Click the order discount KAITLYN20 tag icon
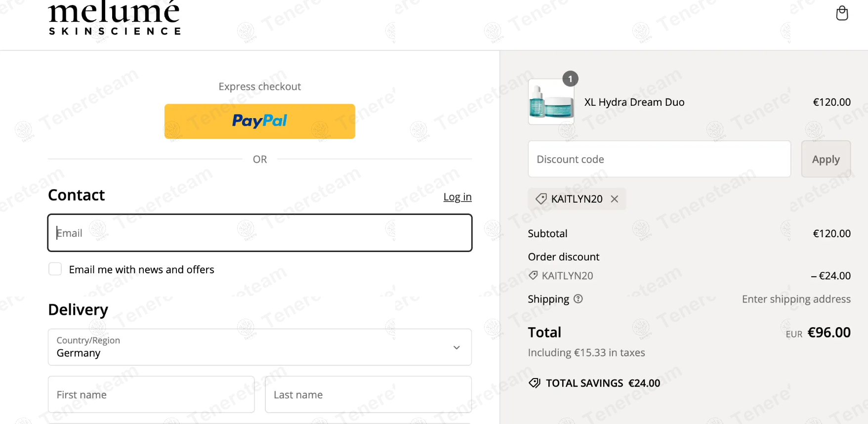The image size is (868, 424). pyautogui.click(x=533, y=275)
